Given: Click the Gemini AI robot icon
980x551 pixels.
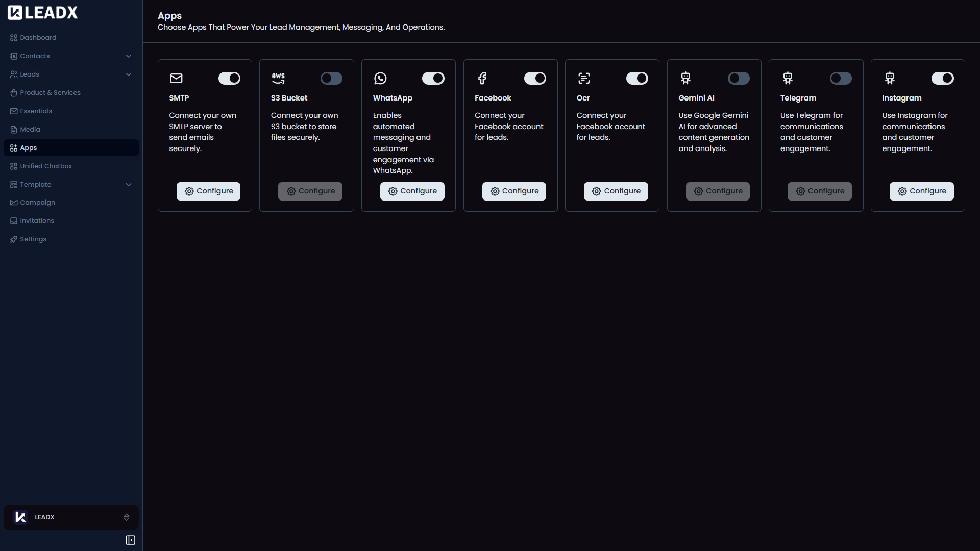Looking at the screenshot, I should [x=685, y=78].
